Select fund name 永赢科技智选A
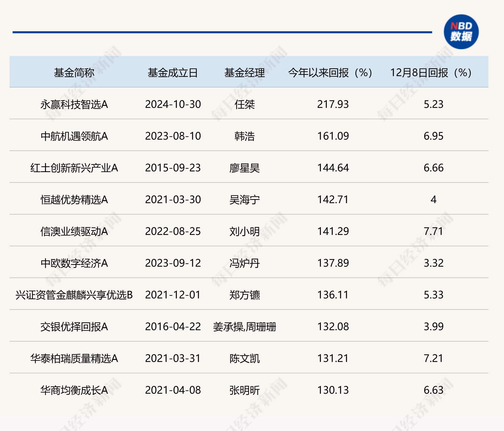The image size is (504, 431). point(74,104)
